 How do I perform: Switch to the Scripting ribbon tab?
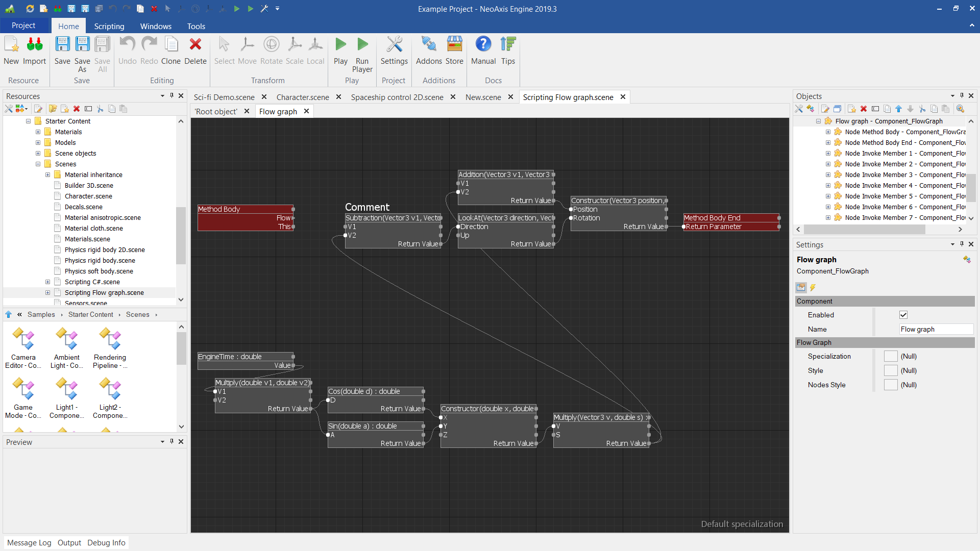[x=109, y=26]
